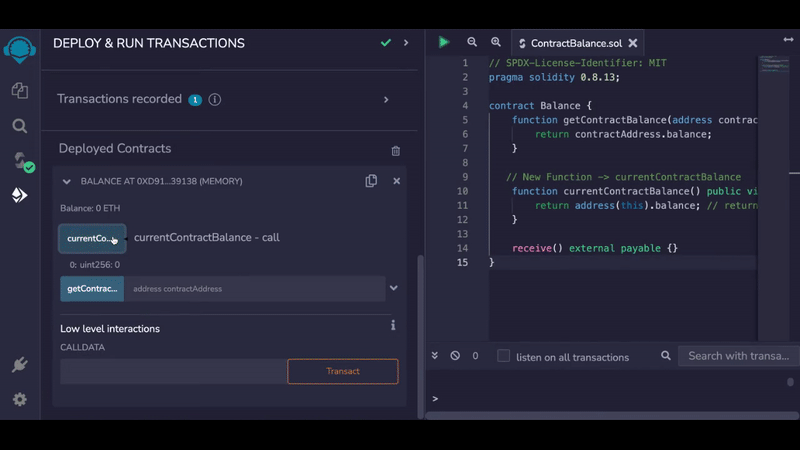
Task: Toggle the terminal panel with double chevron
Action: click(435, 356)
